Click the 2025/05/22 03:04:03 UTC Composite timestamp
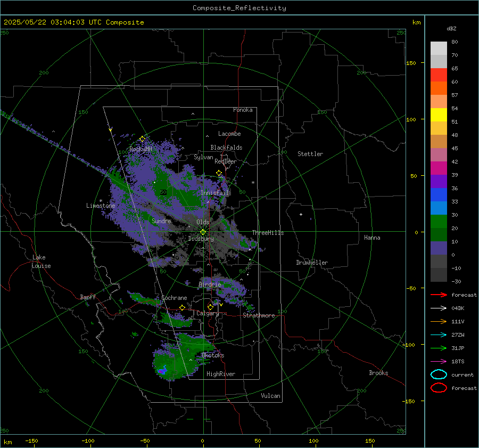 coord(73,22)
